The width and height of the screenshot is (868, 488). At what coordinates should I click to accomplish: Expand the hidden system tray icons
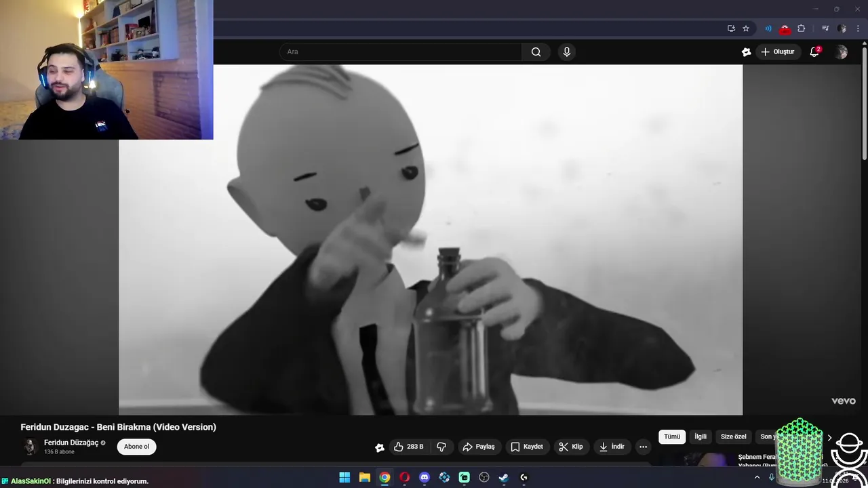[x=757, y=477]
